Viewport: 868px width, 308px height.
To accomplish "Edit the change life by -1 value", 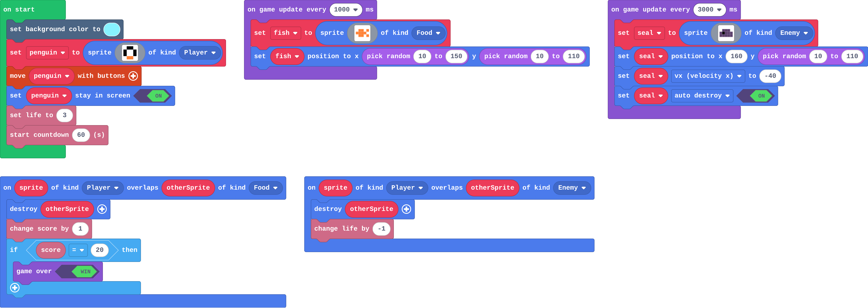I will pos(381,229).
